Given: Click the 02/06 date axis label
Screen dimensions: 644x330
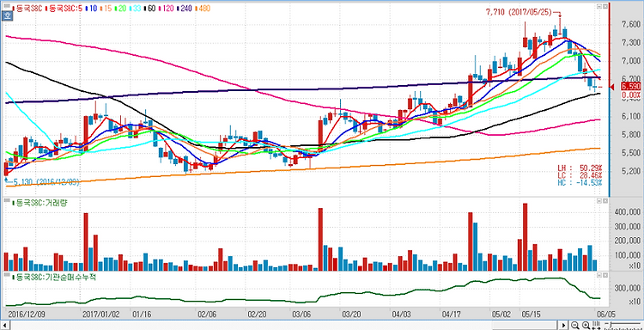Looking at the screenshot, I should [207, 314].
